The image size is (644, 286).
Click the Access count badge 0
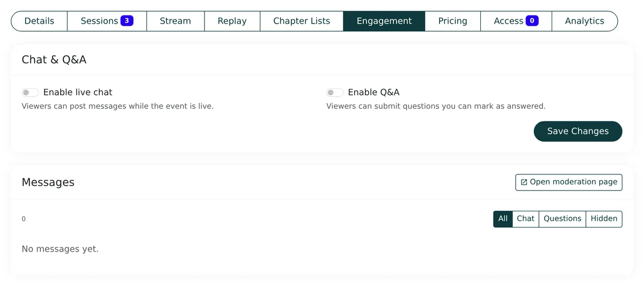[532, 21]
